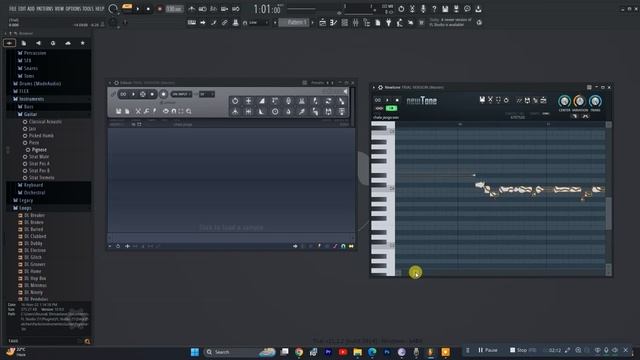Toggle the Pat/Song mode switch
This screenshot has height=360, width=640.
[127, 7]
